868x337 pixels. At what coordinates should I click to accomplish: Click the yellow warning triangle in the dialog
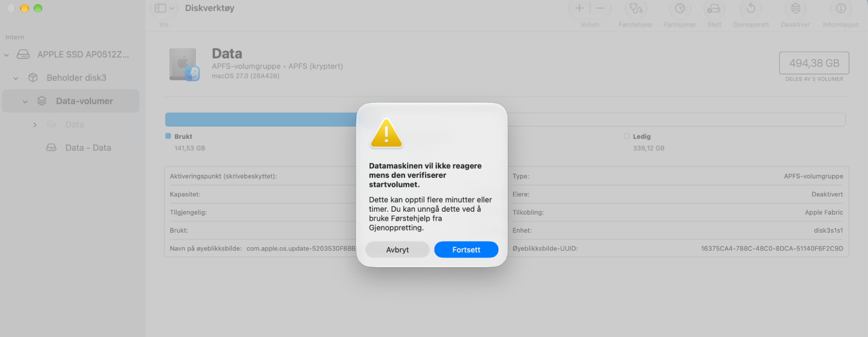pos(386,134)
